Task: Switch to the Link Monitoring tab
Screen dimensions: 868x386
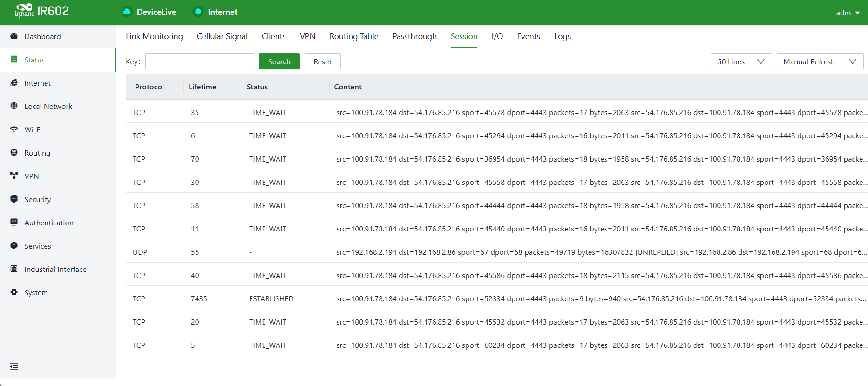Action: (154, 36)
